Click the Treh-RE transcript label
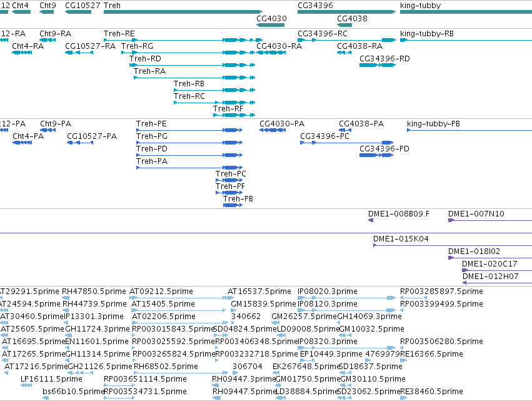 [x=119, y=34]
